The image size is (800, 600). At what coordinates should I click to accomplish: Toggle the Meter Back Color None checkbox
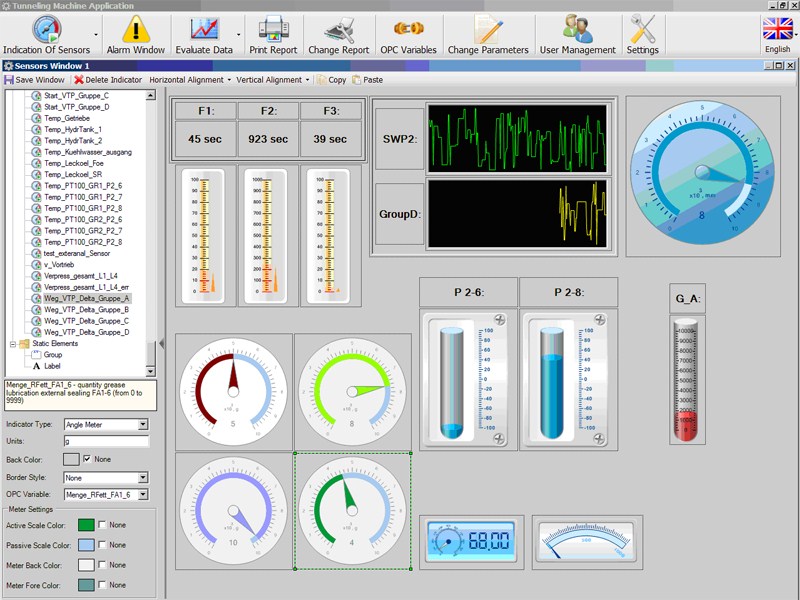pyautogui.click(x=102, y=565)
